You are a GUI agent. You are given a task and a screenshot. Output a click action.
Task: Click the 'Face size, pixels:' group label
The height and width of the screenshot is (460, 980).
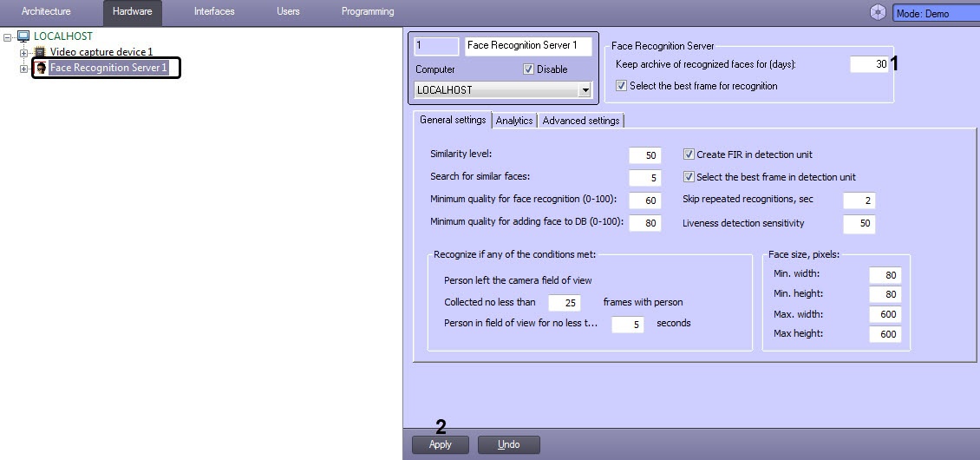(x=804, y=254)
